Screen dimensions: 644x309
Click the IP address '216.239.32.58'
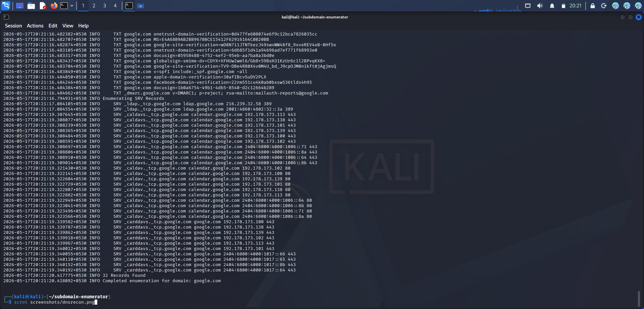[x=244, y=104]
